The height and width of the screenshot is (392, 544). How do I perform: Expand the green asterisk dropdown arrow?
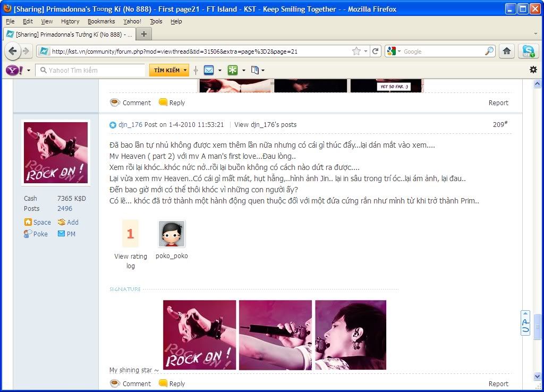pyautogui.click(x=243, y=71)
